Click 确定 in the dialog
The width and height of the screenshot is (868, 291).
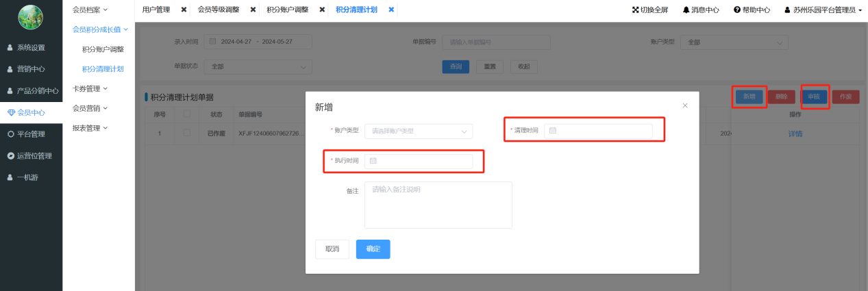click(x=373, y=249)
